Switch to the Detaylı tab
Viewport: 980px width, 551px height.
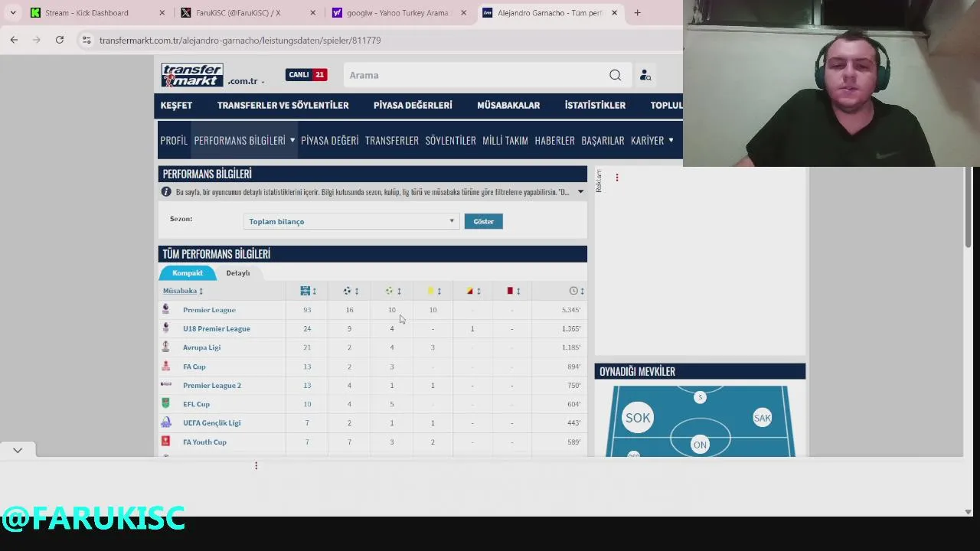238,272
